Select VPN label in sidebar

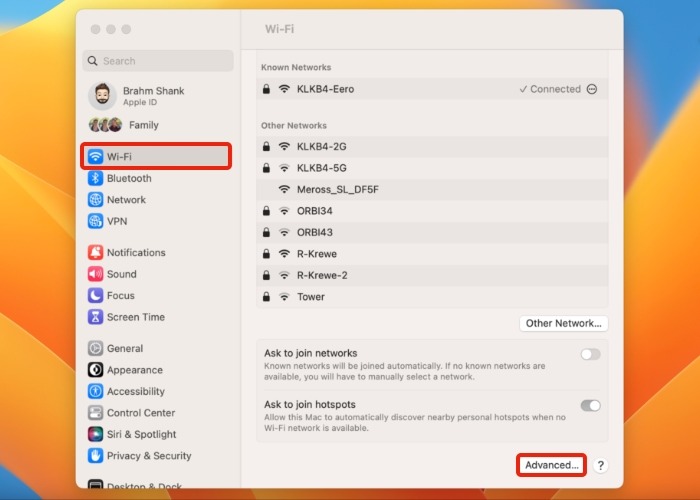[x=117, y=221]
